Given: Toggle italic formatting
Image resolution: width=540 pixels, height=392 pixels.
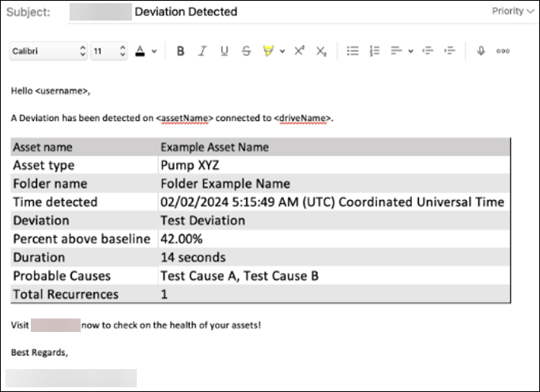Looking at the screenshot, I should [x=202, y=51].
